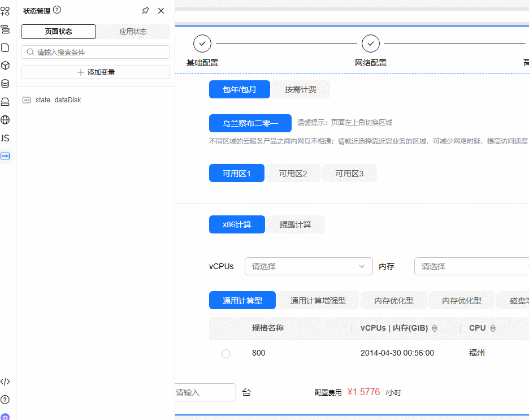This screenshot has width=529, height=420.
Task: Toggle the vCPUs | 内存(GiB) column sort arrows
Action: point(435,328)
